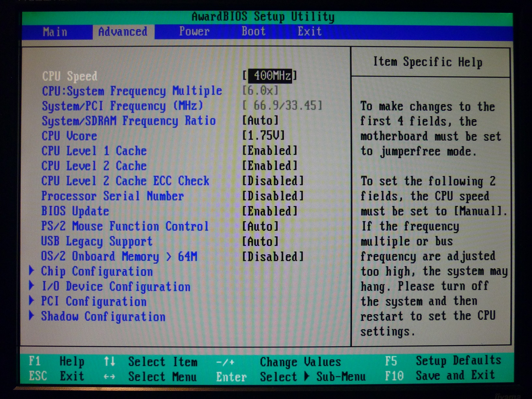Screen dimensions: 532x399
Task: Expand the I/O Device Configuration arrow
Action: coord(32,286)
